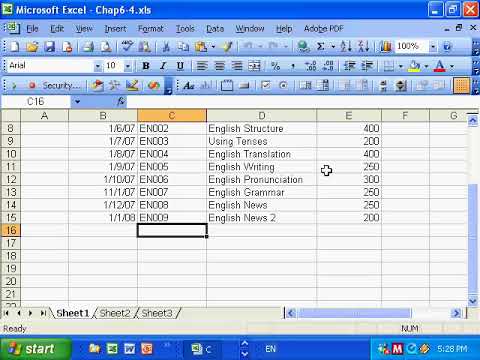Insert an option button control
The height and width of the screenshot is (360, 480).
pos(283,86)
